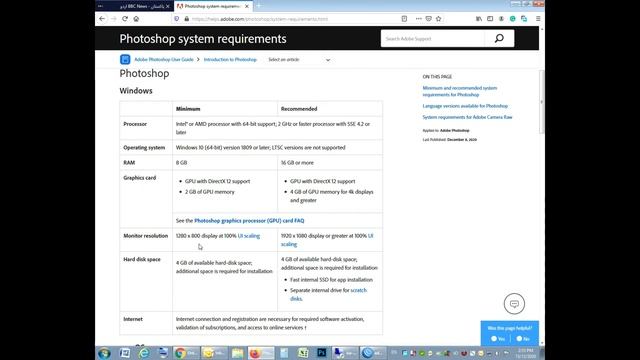Viewport: 640px width, 360px height.
Task: Open the page actions three-dots menu
Action: (418, 19)
